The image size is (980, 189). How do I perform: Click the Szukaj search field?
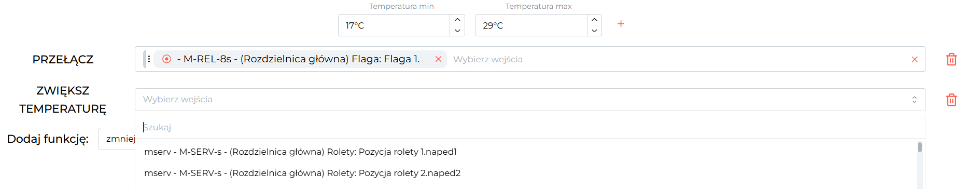[530, 127]
